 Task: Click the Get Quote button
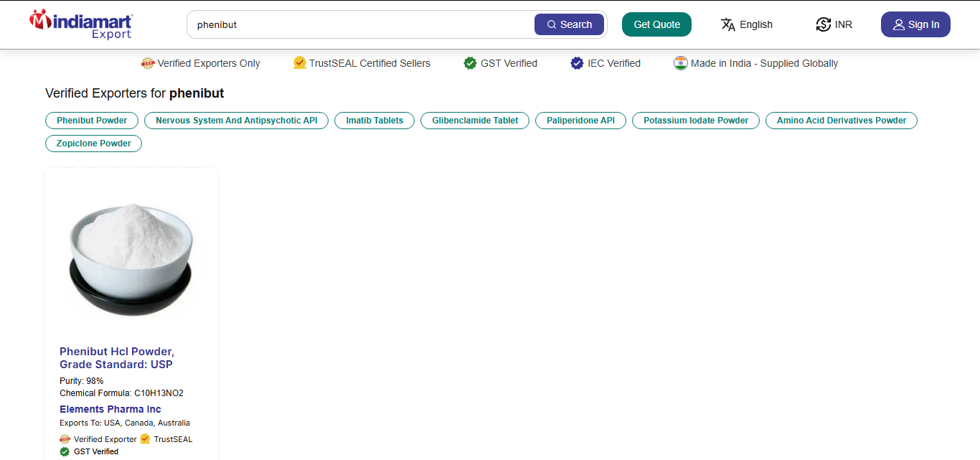coord(656,24)
